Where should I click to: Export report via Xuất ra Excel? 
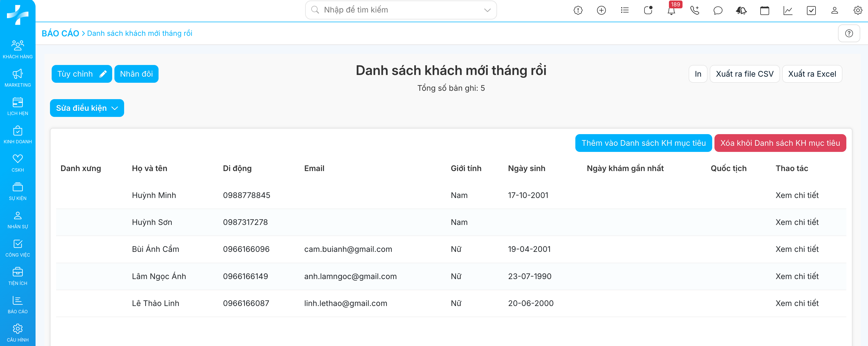[812, 74]
